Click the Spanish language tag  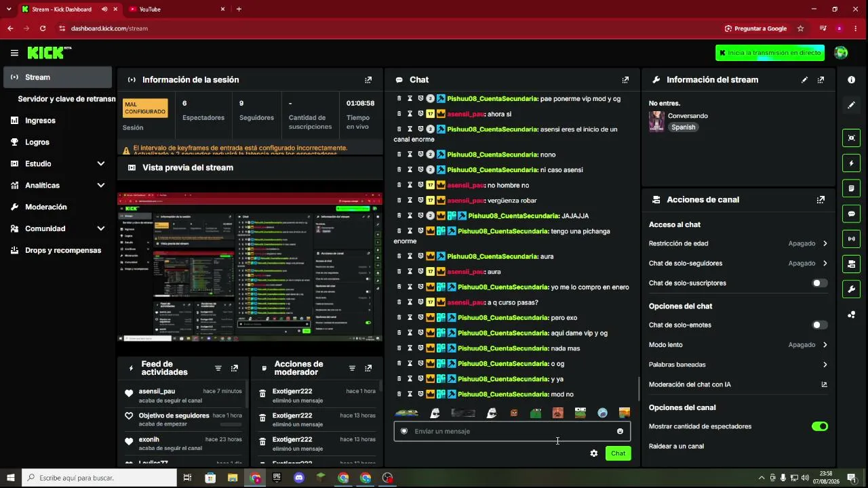click(684, 127)
